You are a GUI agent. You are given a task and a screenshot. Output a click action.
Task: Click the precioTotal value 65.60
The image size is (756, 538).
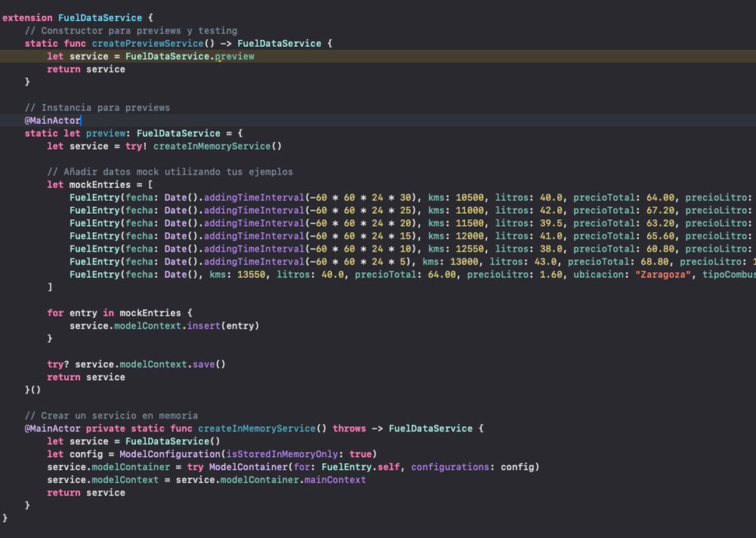(661, 237)
